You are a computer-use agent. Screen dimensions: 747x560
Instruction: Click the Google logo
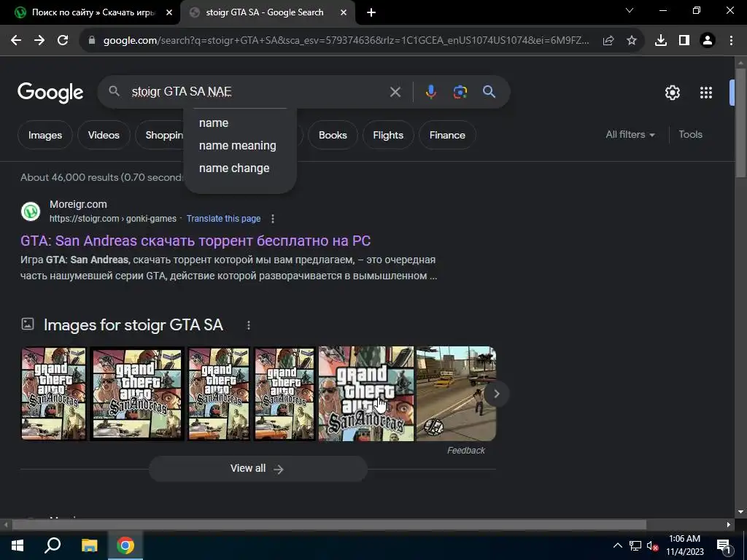50,93
